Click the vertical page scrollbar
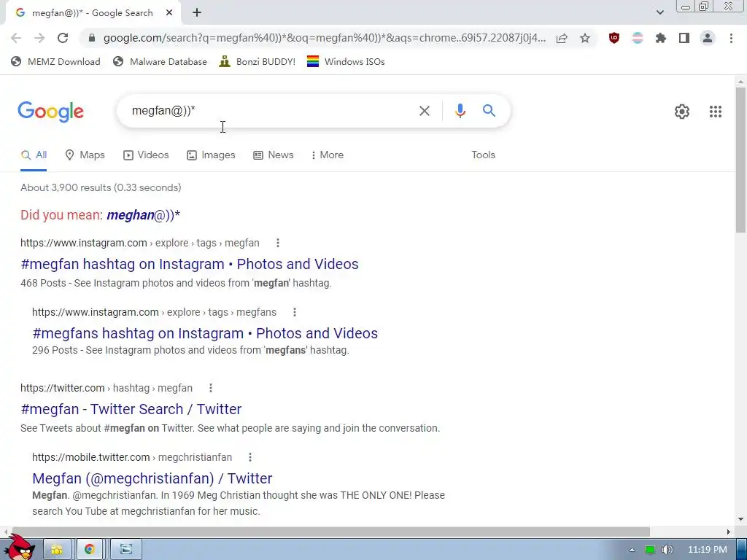Image resolution: width=747 pixels, height=560 pixels. pyautogui.click(x=740, y=160)
